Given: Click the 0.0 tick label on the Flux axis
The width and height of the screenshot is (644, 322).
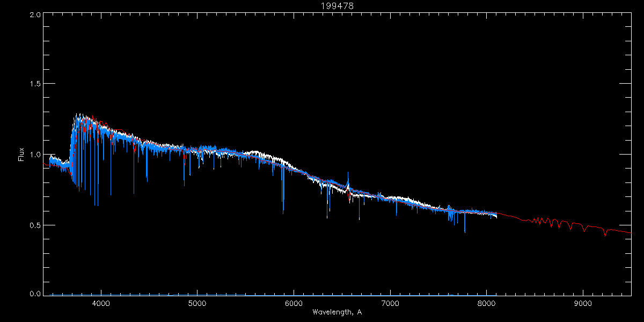Looking at the screenshot, I should [34, 293].
